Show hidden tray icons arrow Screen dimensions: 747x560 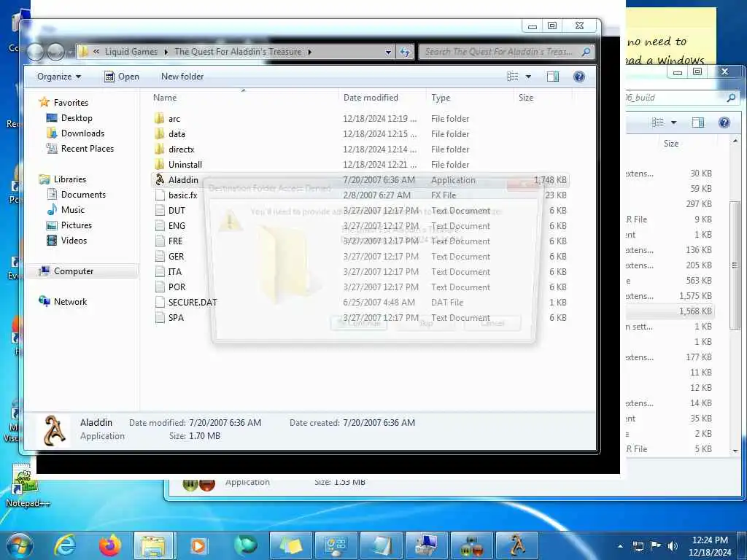click(x=620, y=546)
